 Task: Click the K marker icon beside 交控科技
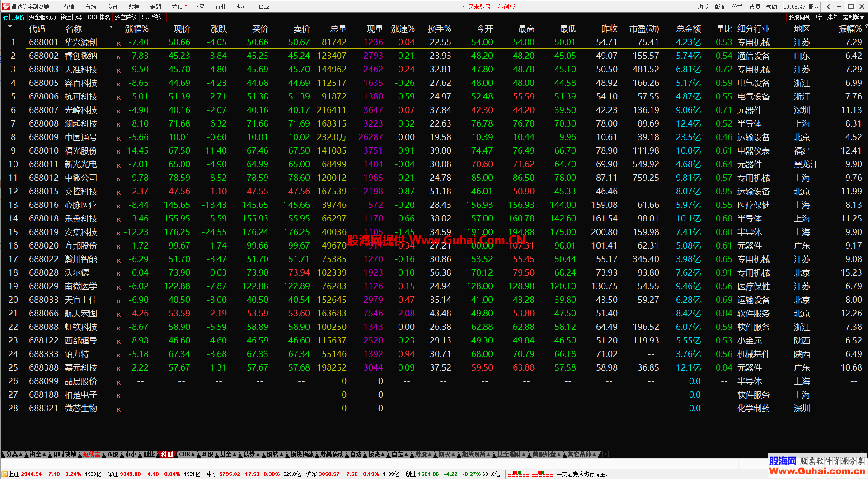[118, 193]
